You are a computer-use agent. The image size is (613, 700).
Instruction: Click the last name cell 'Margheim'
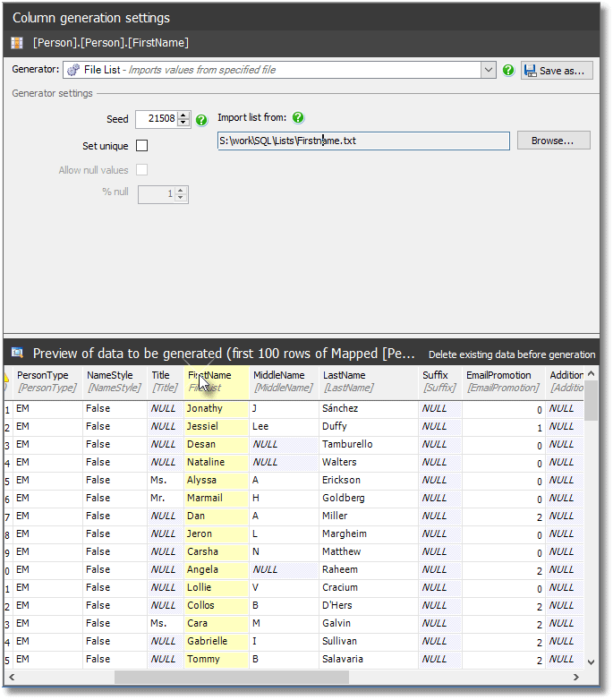click(x=369, y=534)
